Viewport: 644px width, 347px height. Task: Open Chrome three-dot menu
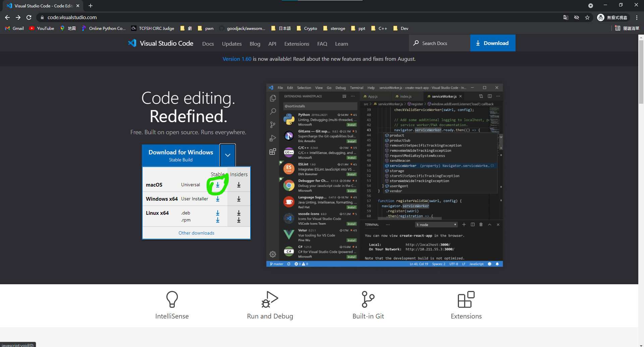637,17
